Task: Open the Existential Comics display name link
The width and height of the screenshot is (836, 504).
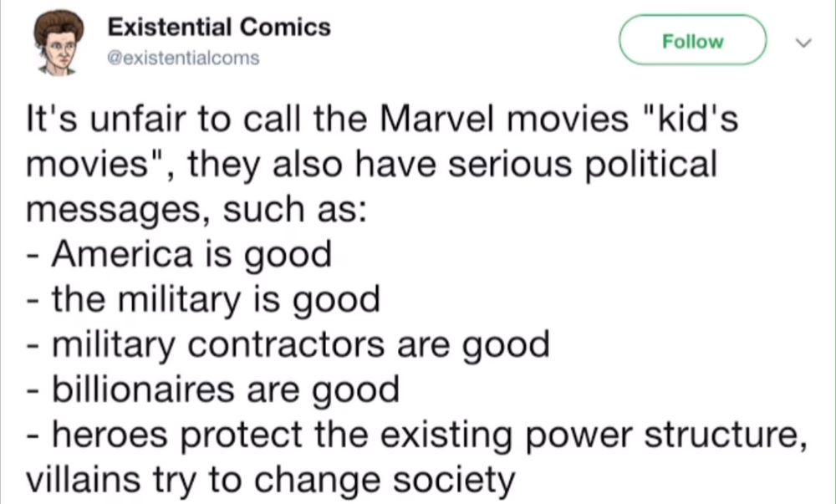Action: [219, 27]
